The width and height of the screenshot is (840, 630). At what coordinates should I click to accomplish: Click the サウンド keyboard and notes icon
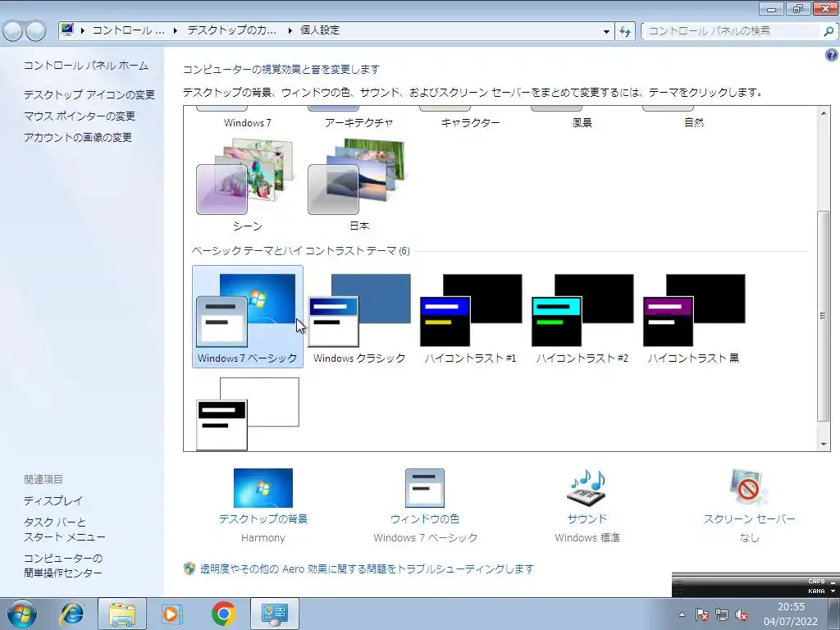(x=587, y=488)
